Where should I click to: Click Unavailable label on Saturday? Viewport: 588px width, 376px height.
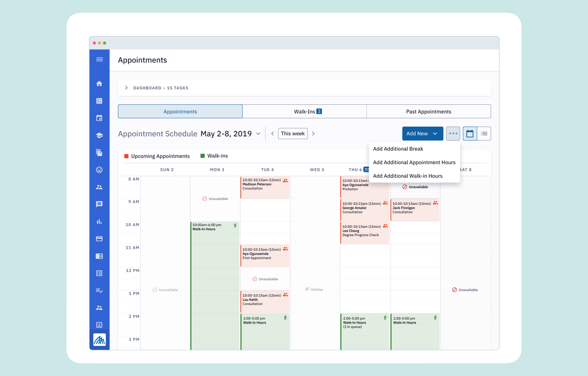(x=465, y=290)
